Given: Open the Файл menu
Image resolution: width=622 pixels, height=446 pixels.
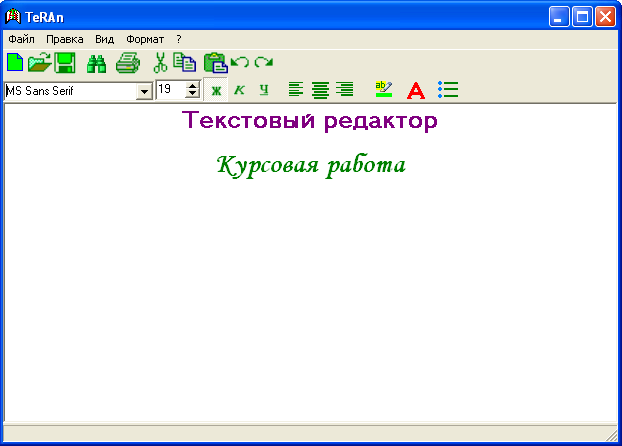Looking at the screenshot, I should click(21, 39).
